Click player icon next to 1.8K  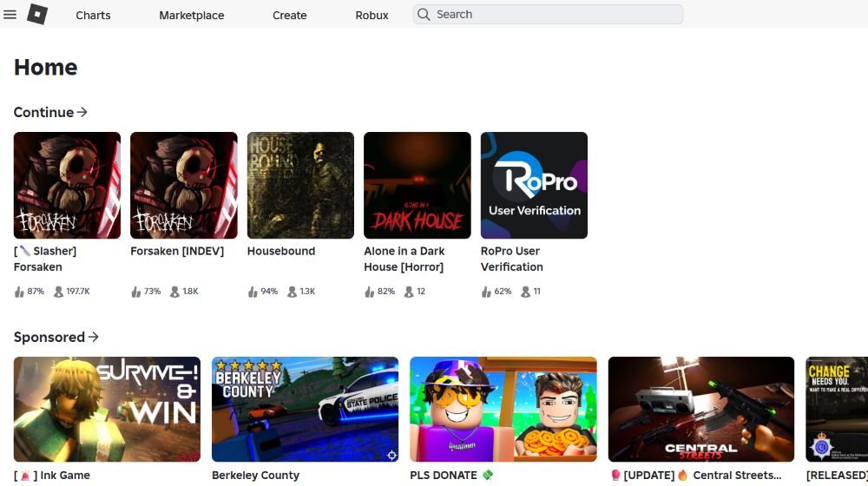(x=175, y=292)
